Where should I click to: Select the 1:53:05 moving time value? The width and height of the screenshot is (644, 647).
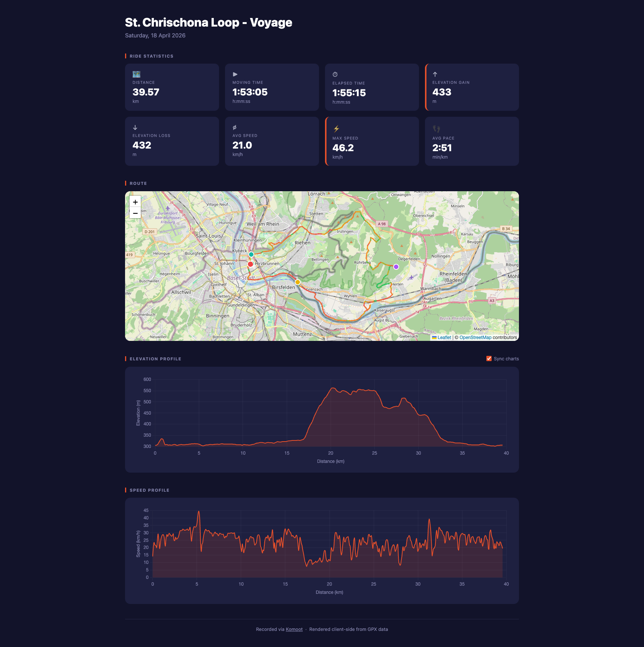[250, 92]
